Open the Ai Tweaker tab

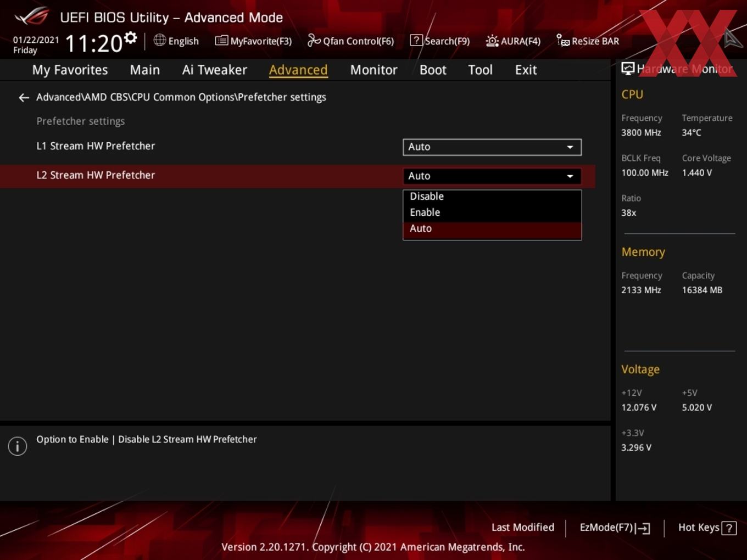215,70
